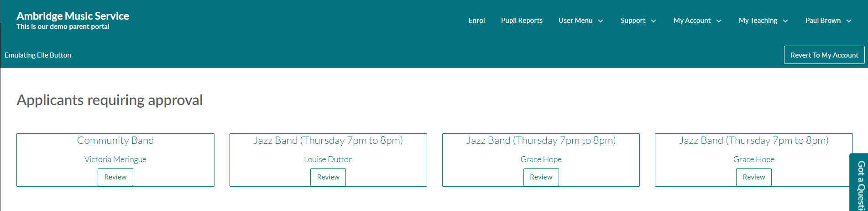Click the My Account chevron arrow
Image resolution: width=868 pixels, height=211 pixels.
click(719, 21)
